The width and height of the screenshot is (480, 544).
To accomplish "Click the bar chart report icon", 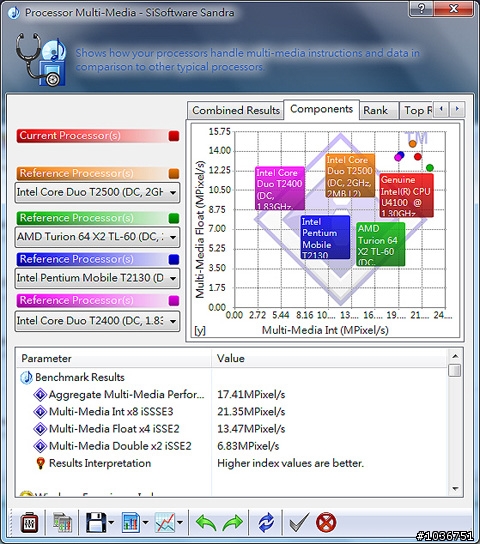I will (x=130, y=522).
